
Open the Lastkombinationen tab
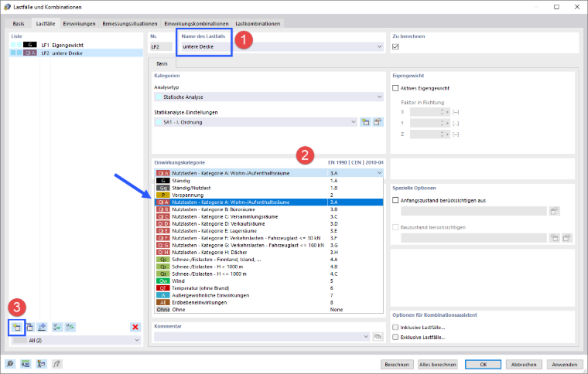pos(258,24)
